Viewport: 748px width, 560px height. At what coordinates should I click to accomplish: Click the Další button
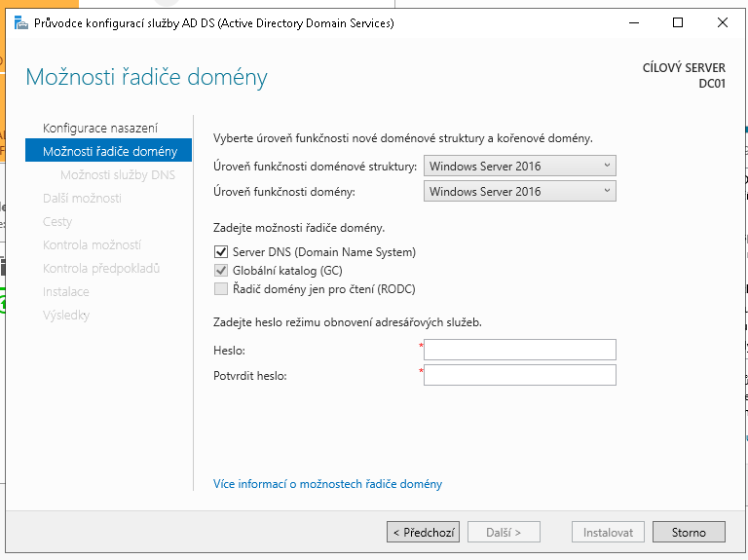(x=504, y=533)
